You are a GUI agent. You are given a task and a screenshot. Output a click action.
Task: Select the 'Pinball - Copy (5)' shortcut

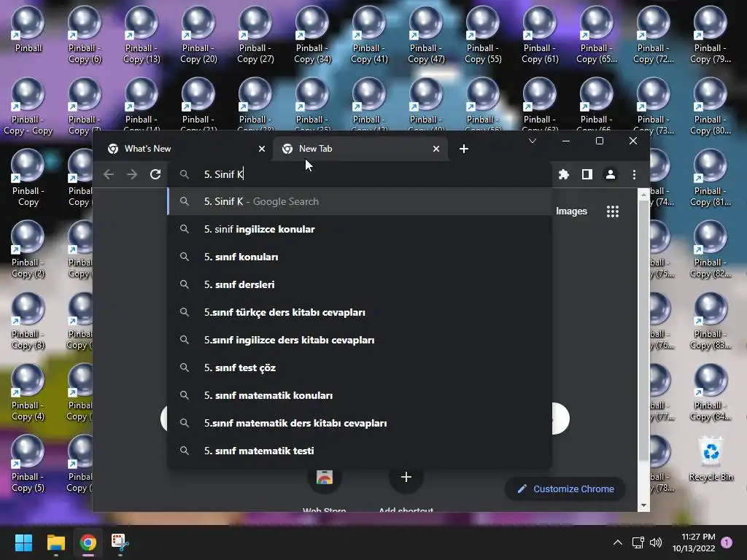click(28, 464)
